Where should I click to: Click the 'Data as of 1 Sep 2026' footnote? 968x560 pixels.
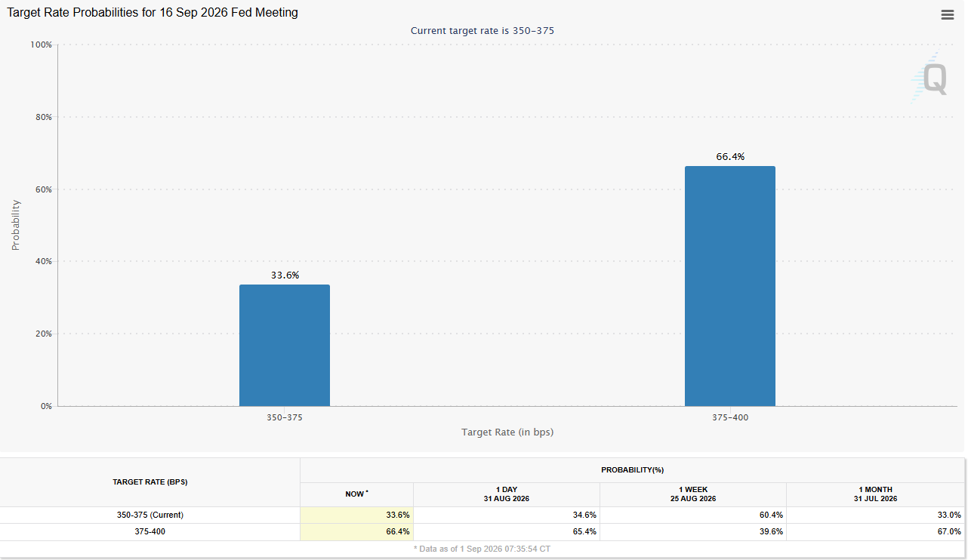(482, 549)
